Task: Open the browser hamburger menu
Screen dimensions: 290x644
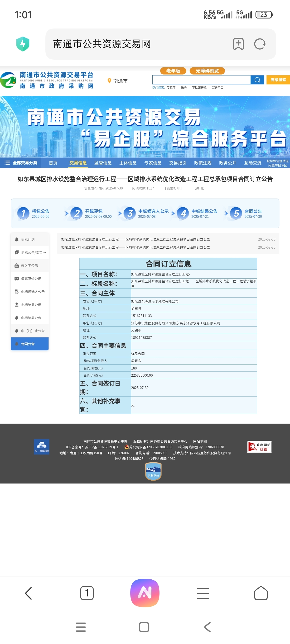Action: click(x=203, y=593)
